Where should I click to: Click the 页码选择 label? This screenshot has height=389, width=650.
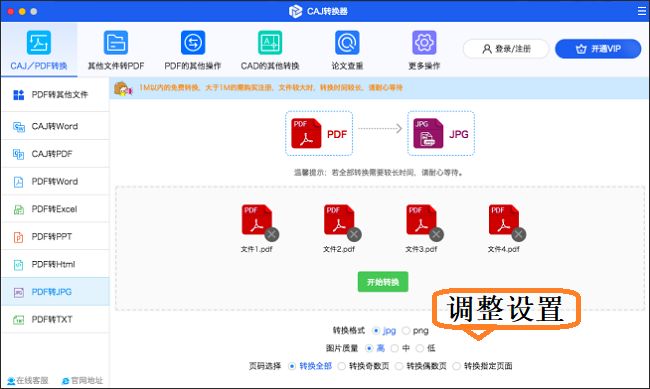click(x=265, y=366)
